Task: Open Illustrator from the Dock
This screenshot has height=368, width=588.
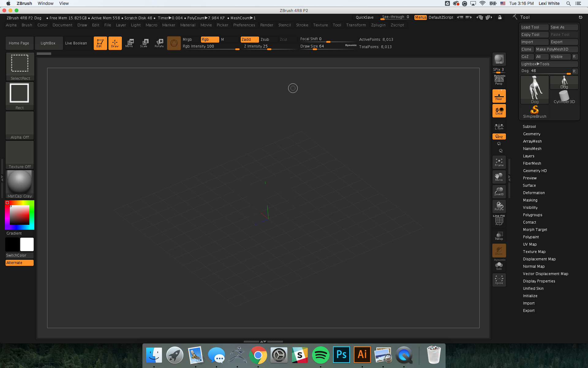Action: pos(362,355)
